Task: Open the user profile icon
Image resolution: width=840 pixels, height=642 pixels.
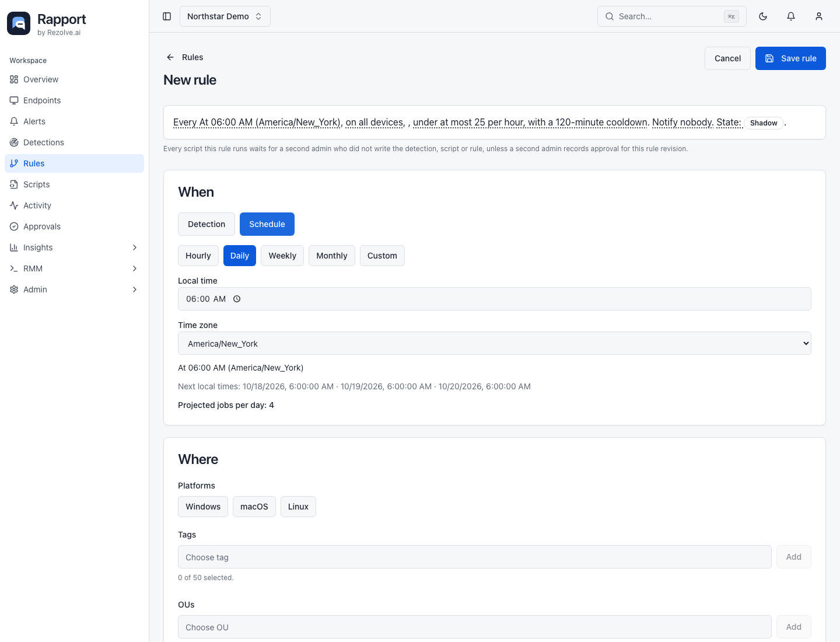Action: tap(819, 16)
